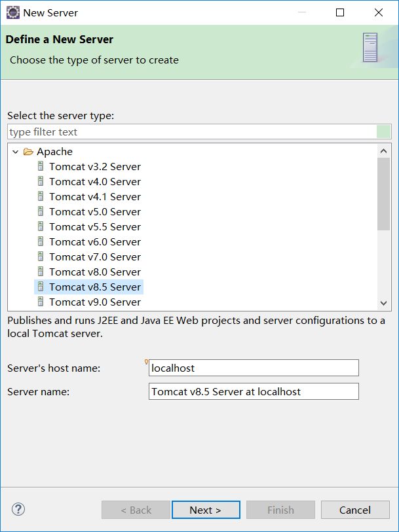Collapse the Apache tree node

point(15,152)
